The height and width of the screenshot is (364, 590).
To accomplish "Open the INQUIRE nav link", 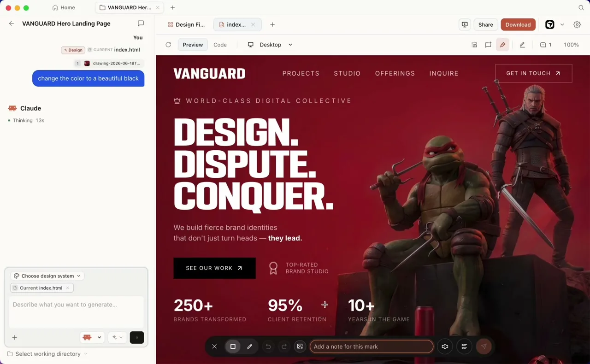I will [x=444, y=73].
